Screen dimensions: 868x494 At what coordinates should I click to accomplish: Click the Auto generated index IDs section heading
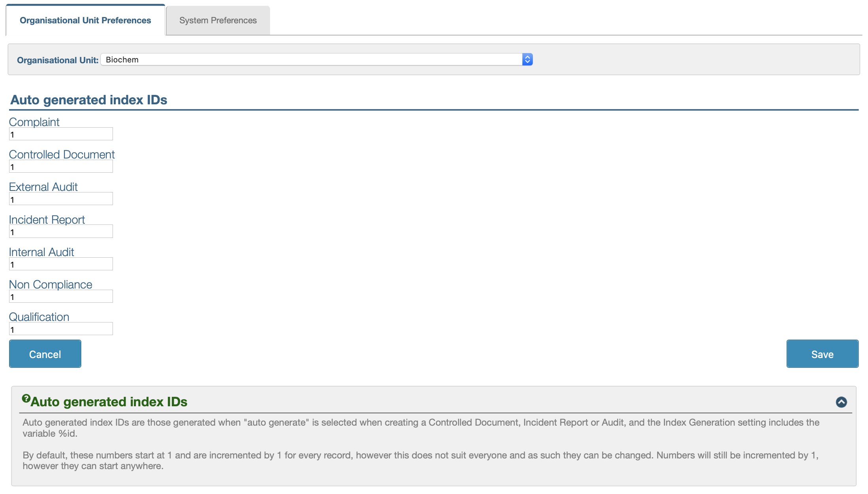(89, 100)
